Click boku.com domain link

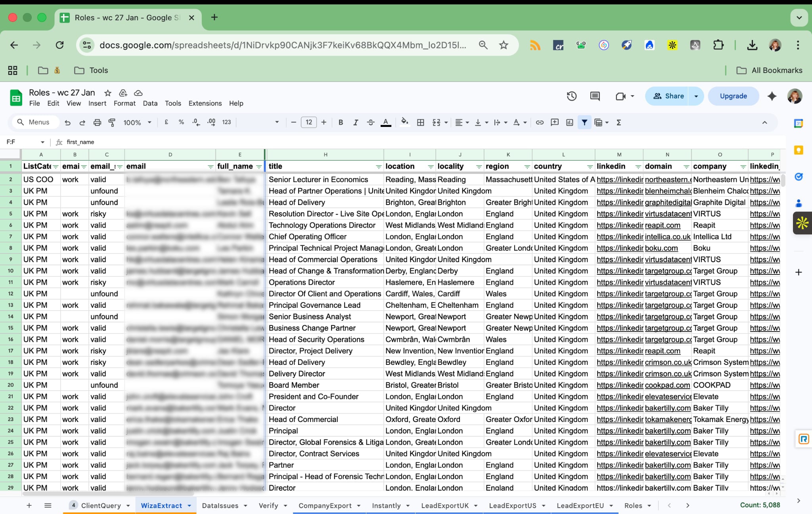point(661,248)
